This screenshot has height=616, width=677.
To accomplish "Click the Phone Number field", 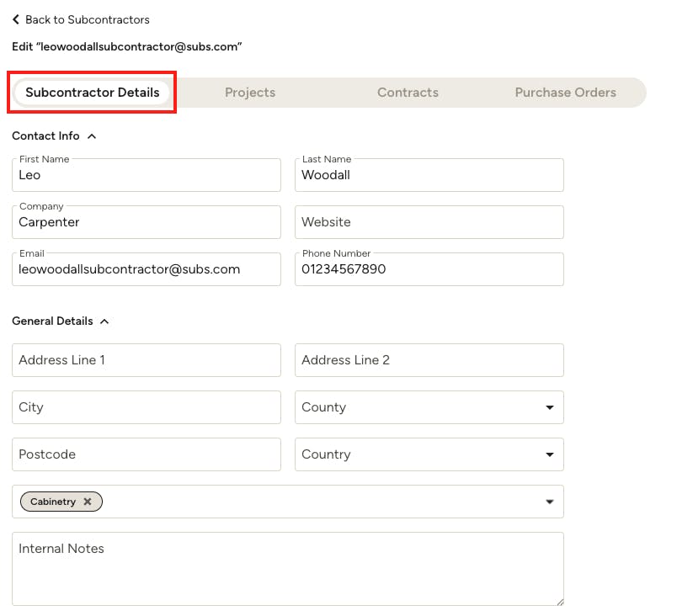I will pyautogui.click(x=429, y=270).
